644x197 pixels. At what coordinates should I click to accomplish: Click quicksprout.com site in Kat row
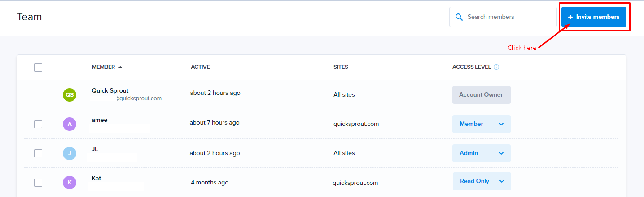355,183
